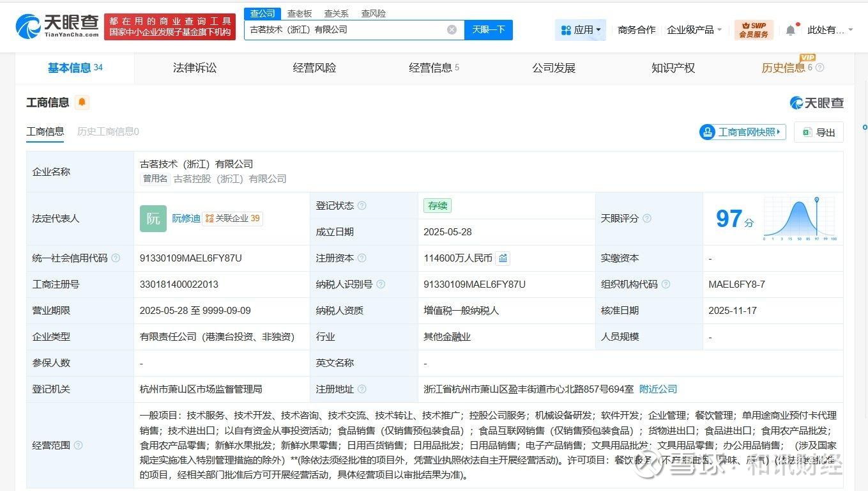Click the help icon beside 登记状态

tap(362, 206)
